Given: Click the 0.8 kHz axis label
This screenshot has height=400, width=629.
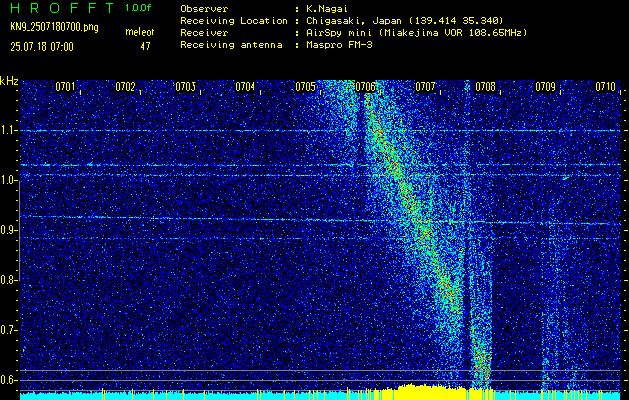Looking at the screenshot, I should 8,280.
